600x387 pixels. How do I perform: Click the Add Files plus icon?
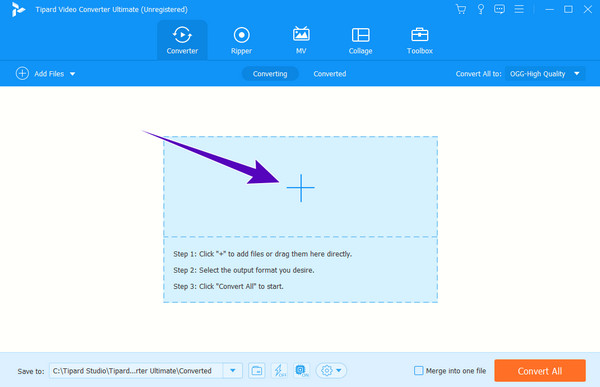(x=22, y=73)
